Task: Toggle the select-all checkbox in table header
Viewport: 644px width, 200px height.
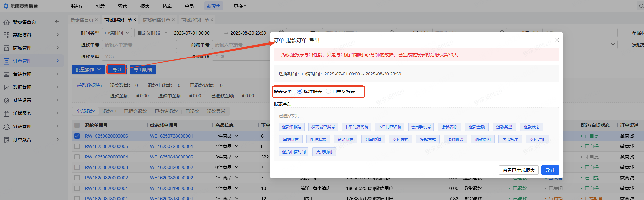Action: (x=77, y=125)
